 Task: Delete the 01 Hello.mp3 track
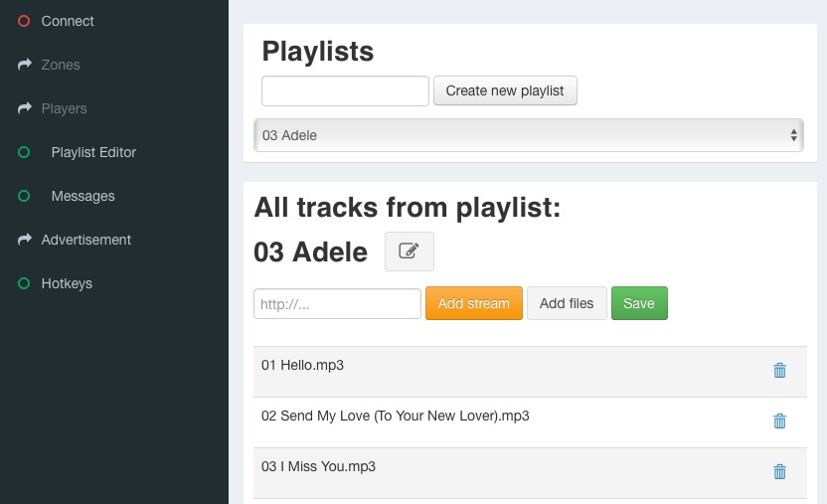coord(779,371)
